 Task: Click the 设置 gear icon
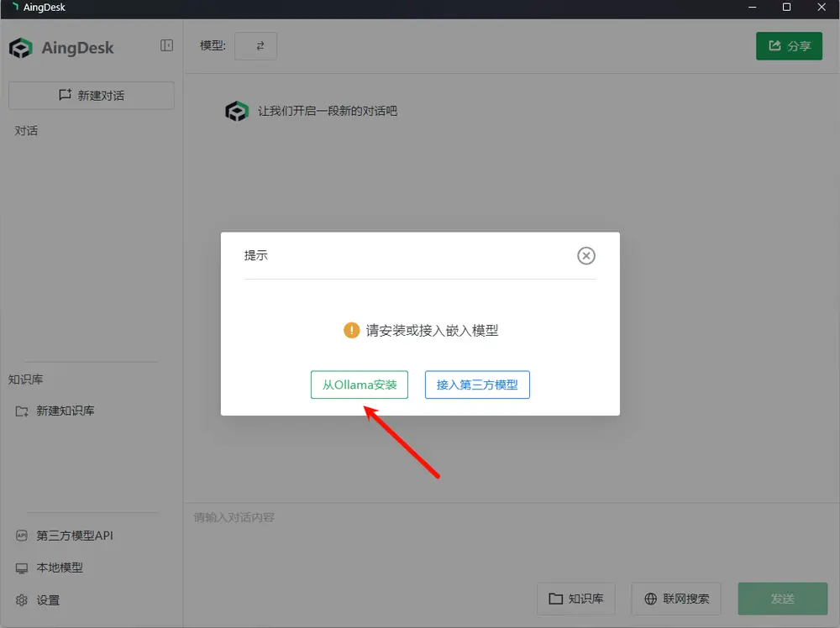[22, 600]
